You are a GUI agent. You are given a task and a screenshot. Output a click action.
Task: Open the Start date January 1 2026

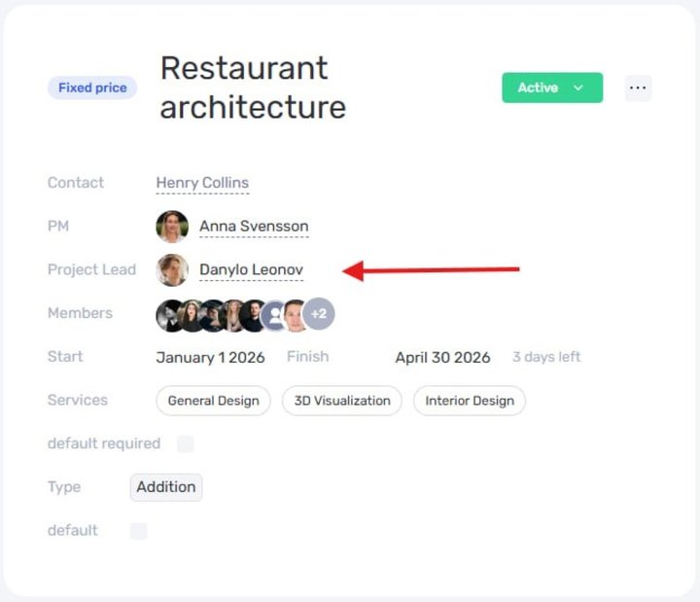click(x=210, y=357)
